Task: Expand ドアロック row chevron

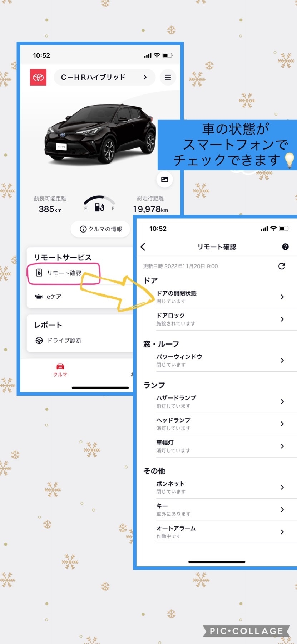Action: (282, 319)
